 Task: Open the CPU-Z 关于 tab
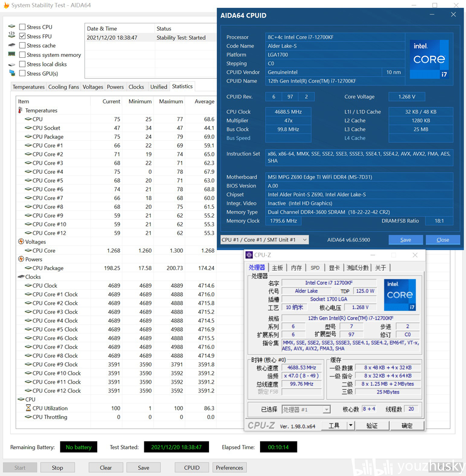point(380,268)
